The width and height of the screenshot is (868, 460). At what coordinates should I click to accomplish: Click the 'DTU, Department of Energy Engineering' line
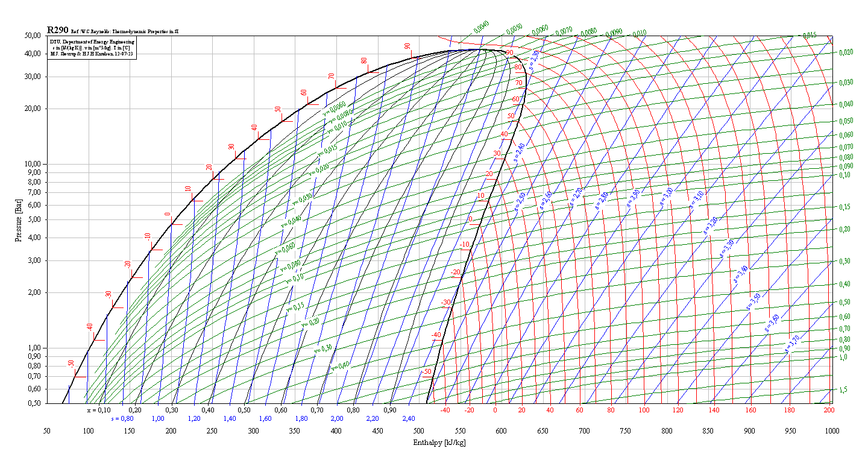[93, 42]
